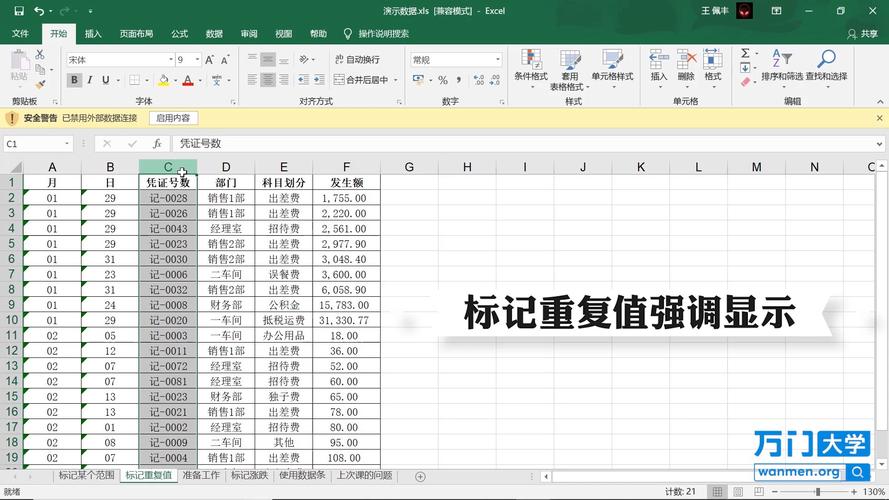Toggle bold formatting
This screenshot has width=889, height=500.
coord(74,80)
